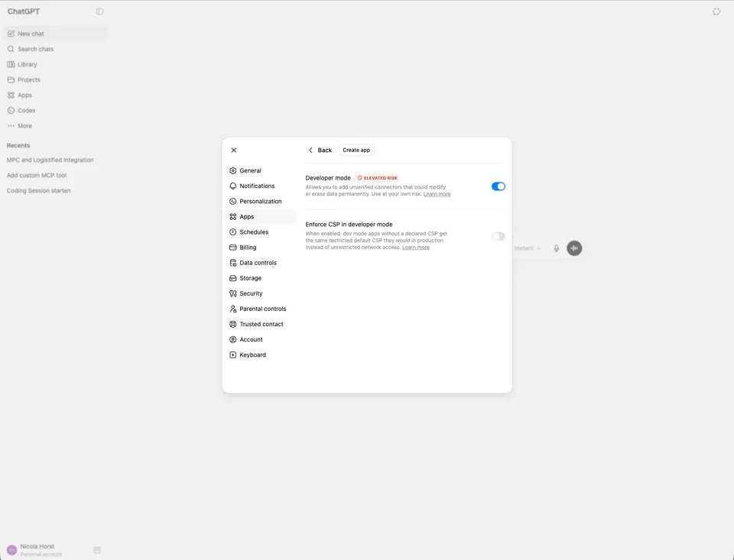
Task: Open Schedules settings tab
Action: pos(261,232)
